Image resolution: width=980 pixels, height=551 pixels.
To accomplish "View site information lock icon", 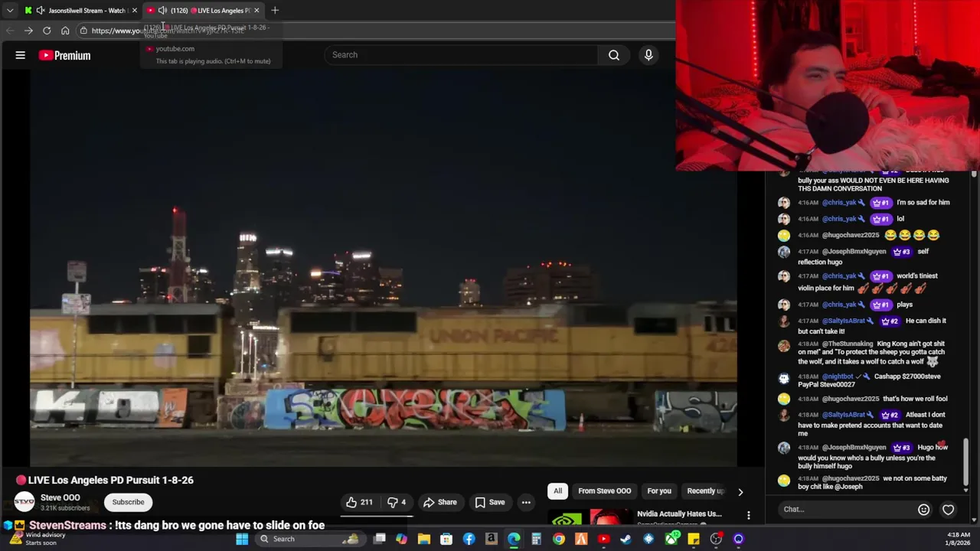I will click(83, 31).
